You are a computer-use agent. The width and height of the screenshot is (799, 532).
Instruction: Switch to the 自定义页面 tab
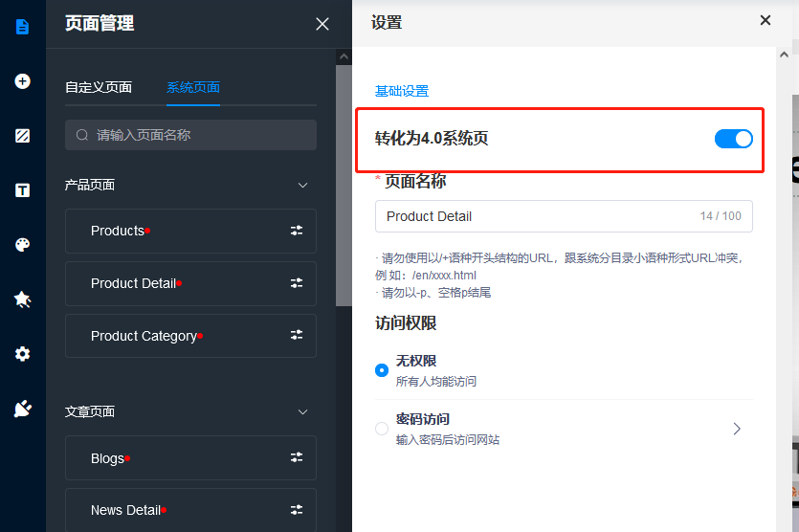(x=99, y=87)
